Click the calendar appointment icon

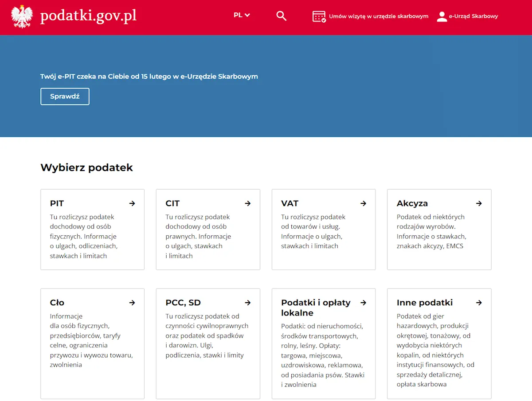tap(319, 16)
